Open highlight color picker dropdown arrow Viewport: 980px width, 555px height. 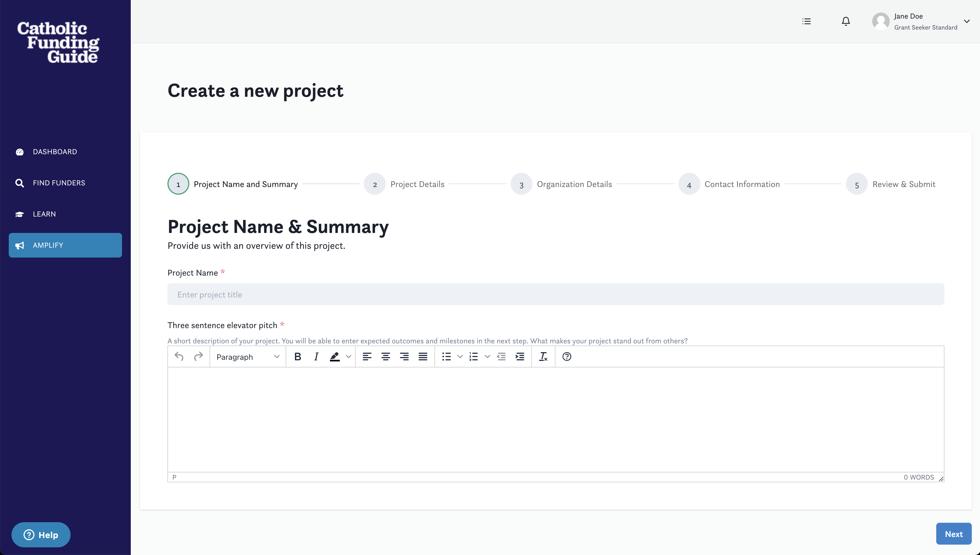tap(348, 357)
